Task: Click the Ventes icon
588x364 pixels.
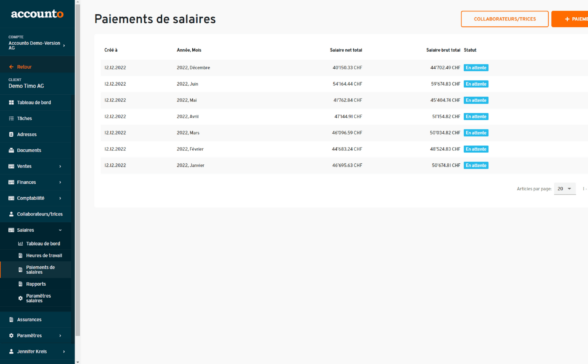Action: click(11, 166)
